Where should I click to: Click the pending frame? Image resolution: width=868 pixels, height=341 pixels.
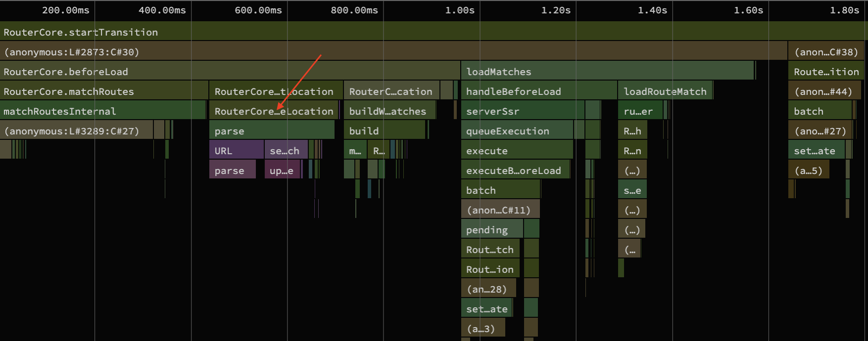[492, 229]
